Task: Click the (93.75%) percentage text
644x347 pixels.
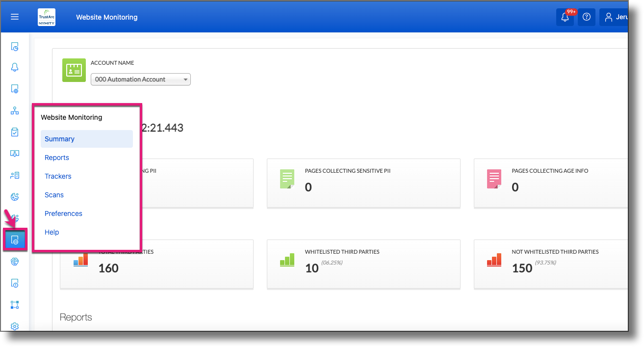Action: tap(545, 263)
